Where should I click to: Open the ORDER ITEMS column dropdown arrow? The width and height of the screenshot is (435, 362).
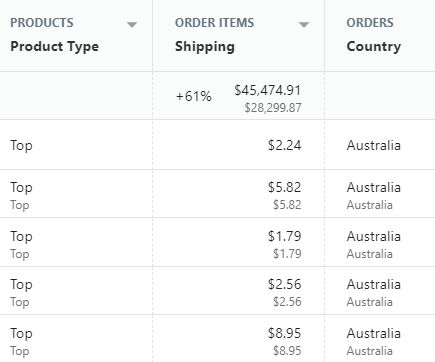[304, 25]
